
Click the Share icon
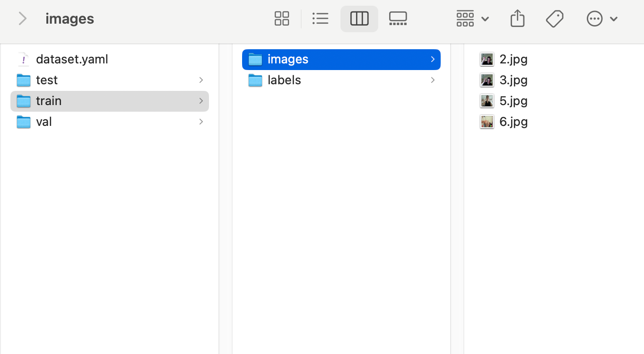518,19
